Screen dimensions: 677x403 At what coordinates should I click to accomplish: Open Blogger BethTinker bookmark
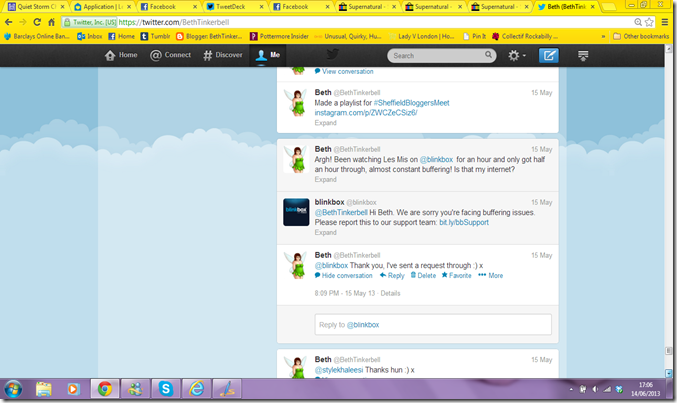point(209,36)
